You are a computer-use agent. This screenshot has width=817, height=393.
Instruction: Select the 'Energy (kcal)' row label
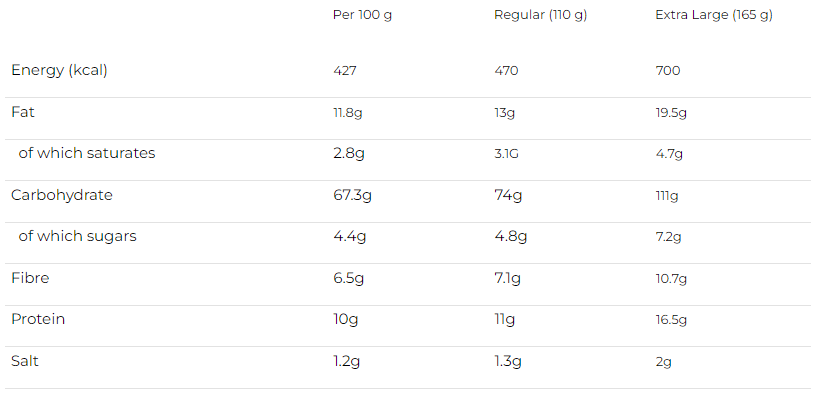(59, 70)
